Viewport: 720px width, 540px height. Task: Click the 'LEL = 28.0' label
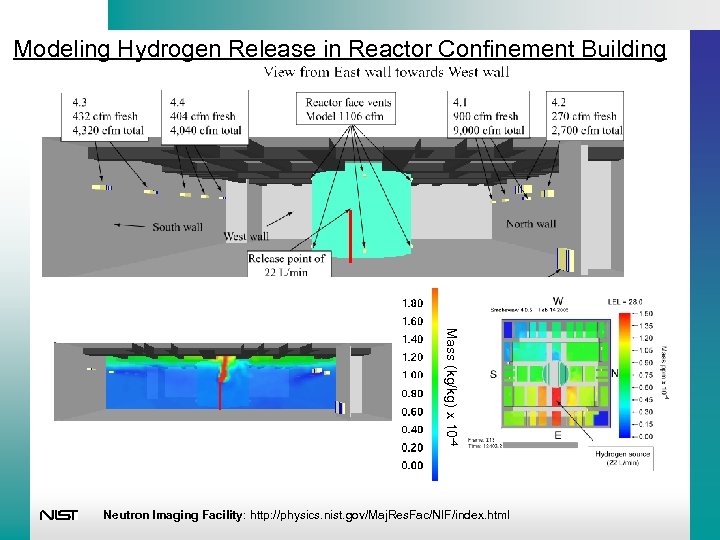coord(624,302)
